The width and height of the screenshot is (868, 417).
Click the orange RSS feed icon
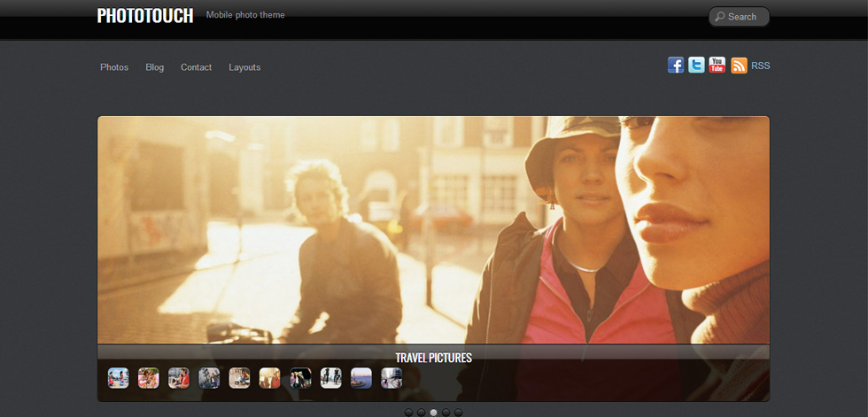tap(739, 66)
